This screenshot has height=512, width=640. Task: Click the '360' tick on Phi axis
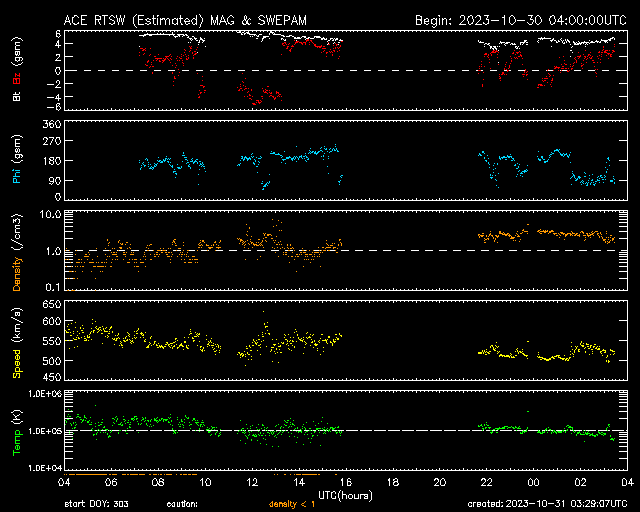point(52,124)
